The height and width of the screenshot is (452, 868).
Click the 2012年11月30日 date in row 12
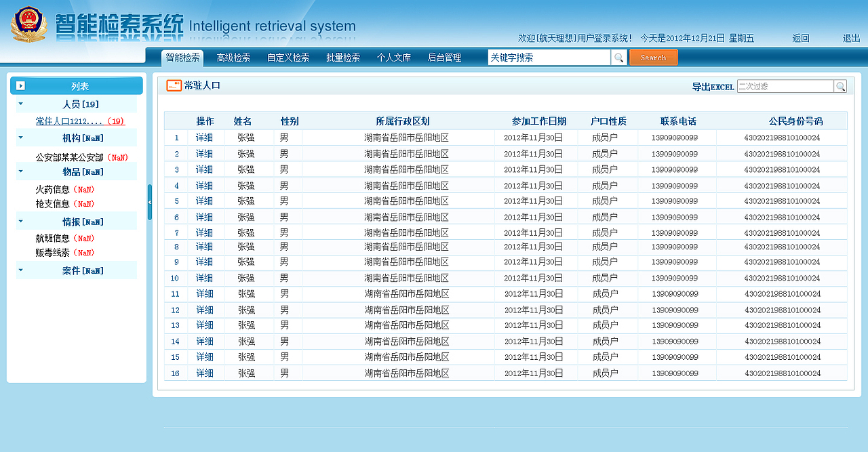click(x=534, y=310)
